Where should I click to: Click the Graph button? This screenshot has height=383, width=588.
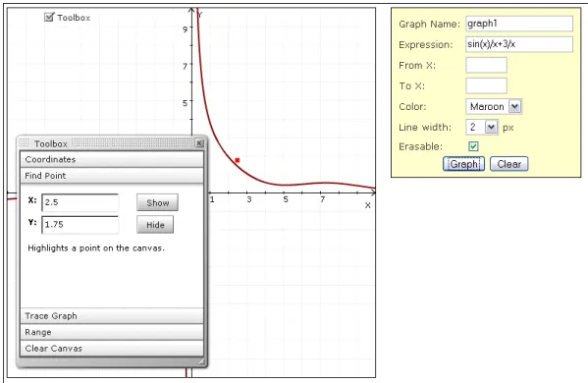coord(464,164)
